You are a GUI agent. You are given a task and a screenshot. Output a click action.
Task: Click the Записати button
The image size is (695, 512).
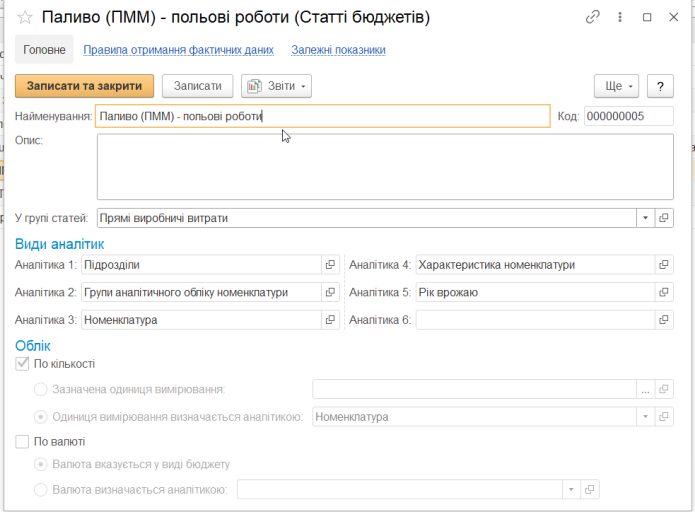coord(197,86)
